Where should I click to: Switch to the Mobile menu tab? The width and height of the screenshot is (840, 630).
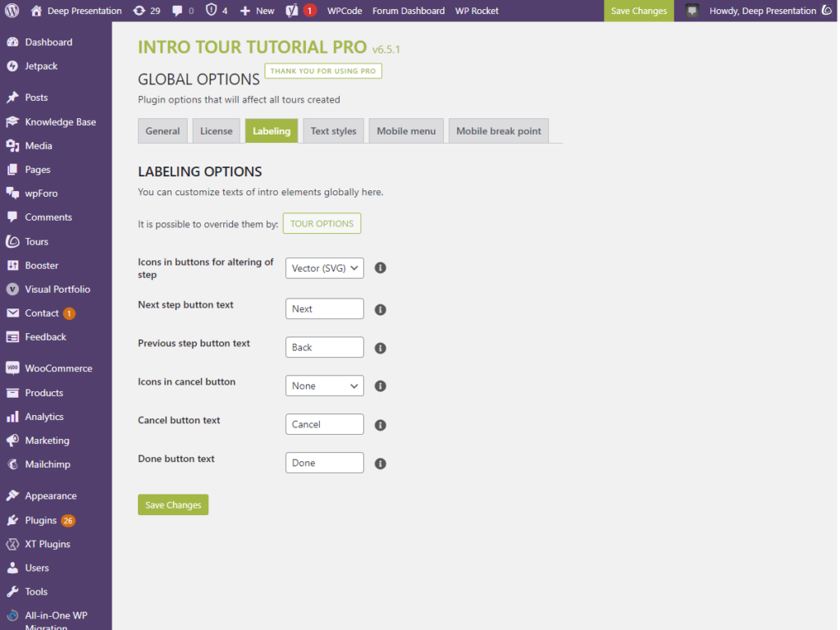coord(406,130)
